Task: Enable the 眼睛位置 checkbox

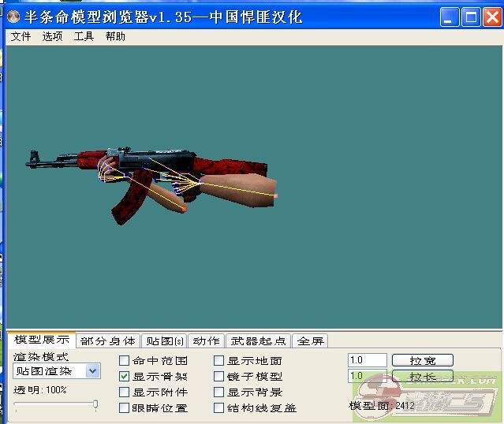Action: pyautogui.click(x=124, y=408)
